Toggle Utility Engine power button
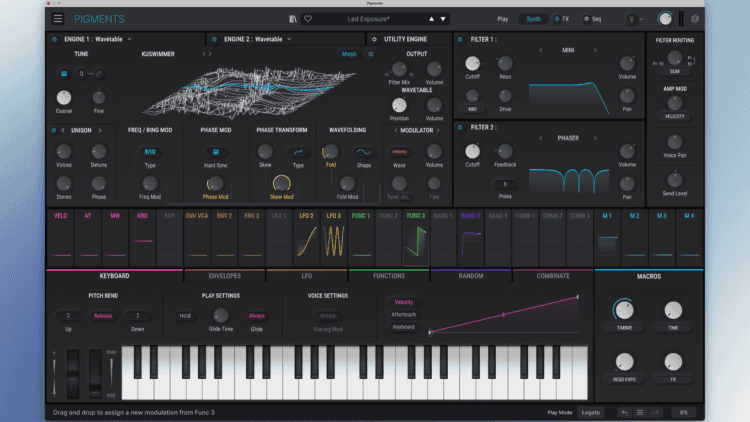Screen dimensions: 750x422 pos(374,39)
